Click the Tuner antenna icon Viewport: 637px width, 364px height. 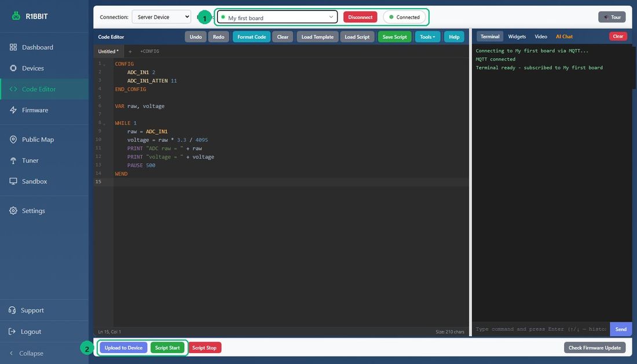pyautogui.click(x=13, y=160)
